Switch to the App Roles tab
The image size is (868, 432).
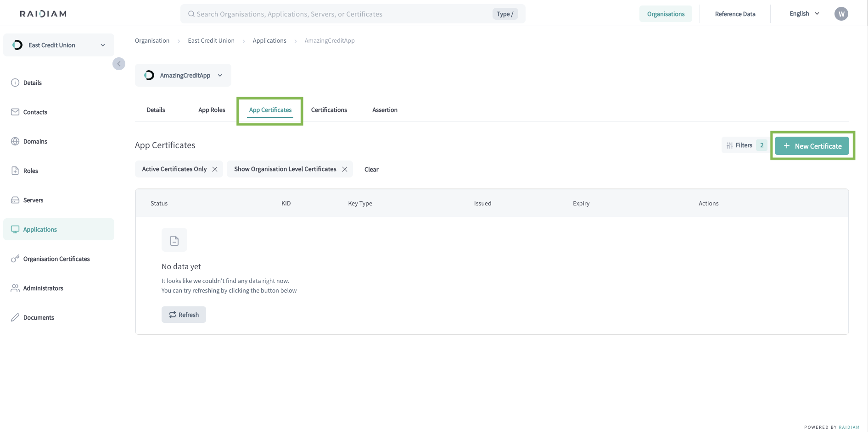coord(212,110)
